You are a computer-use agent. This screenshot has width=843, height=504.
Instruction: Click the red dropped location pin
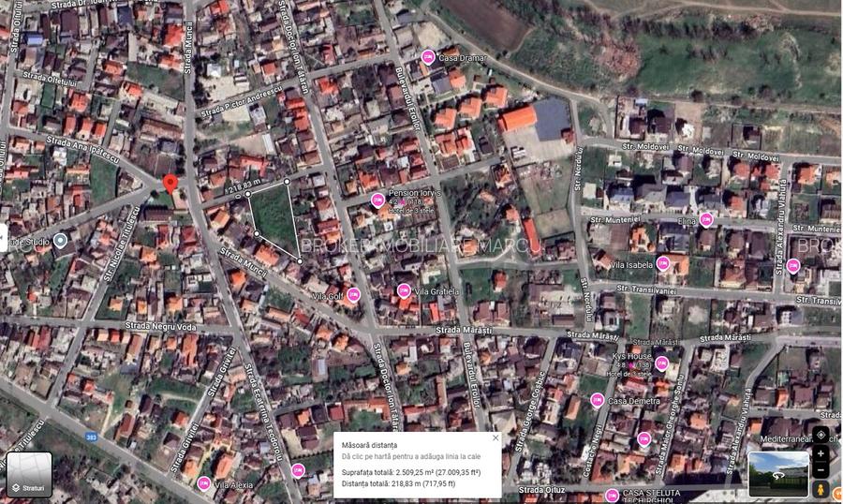point(170,184)
